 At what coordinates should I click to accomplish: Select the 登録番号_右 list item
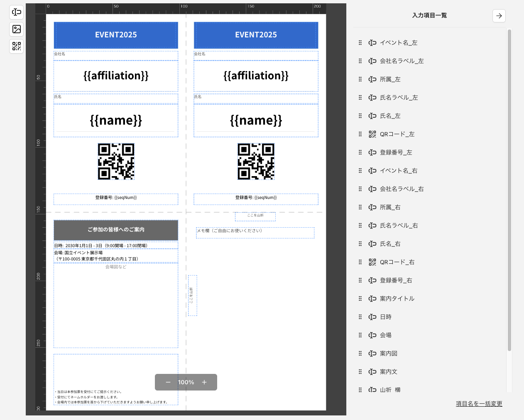pos(396,280)
